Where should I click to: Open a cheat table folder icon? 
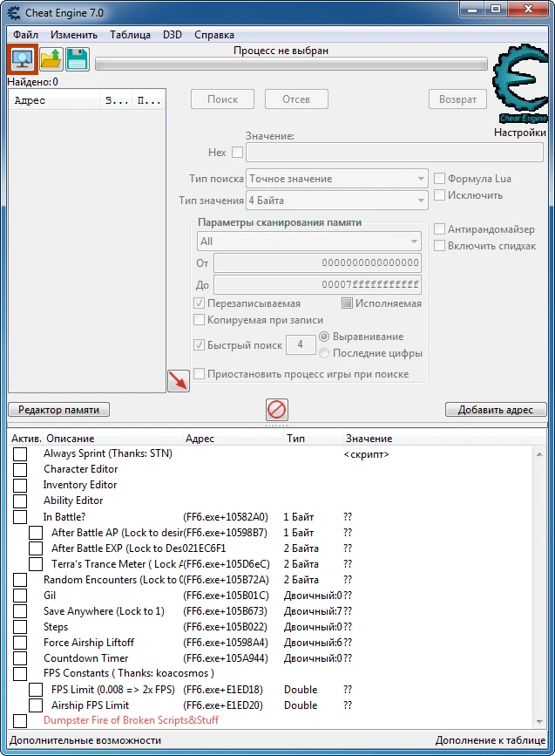(x=51, y=58)
